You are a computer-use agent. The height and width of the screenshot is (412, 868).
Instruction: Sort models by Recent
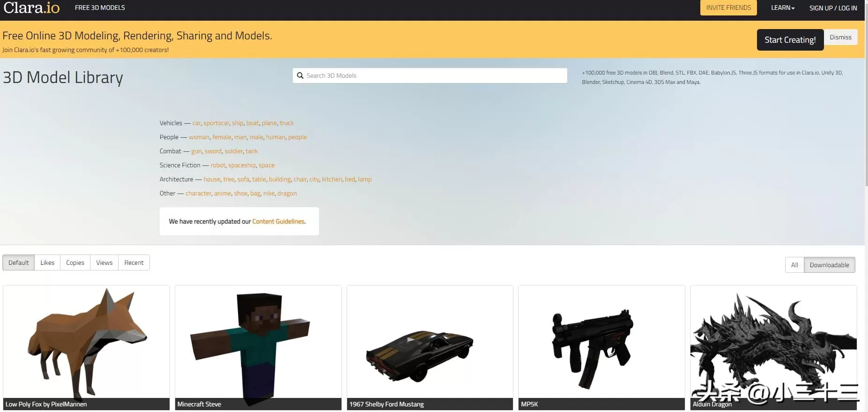134,262
